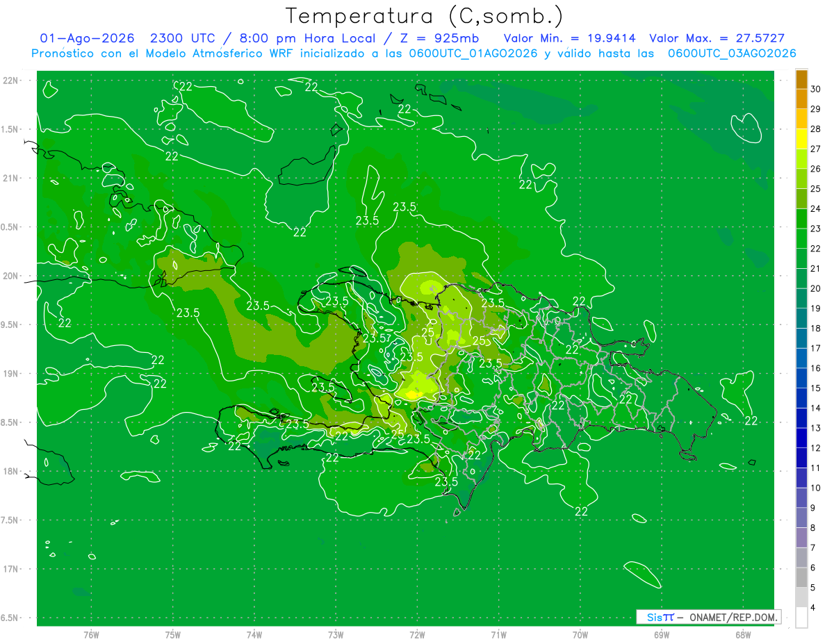Click the longitude axis label 68W
Viewport: 834px width, 644px height.
(x=743, y=635)
